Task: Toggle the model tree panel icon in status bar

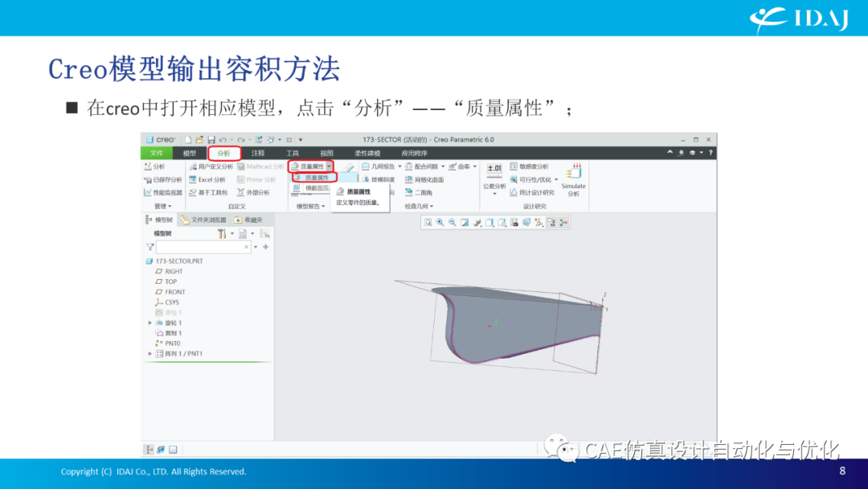Action: [x=149, y=450]
